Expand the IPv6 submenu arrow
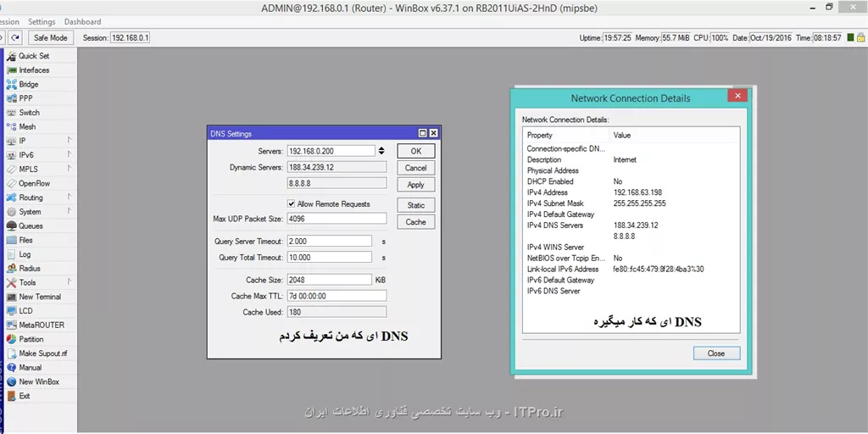868x434 pixels. click(70, 154)
